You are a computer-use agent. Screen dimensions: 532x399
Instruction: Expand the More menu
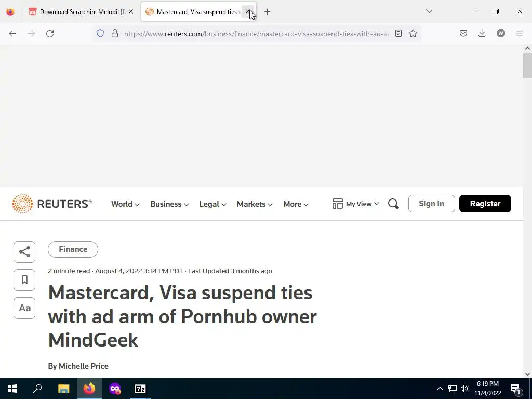click(x=296, y=204)
